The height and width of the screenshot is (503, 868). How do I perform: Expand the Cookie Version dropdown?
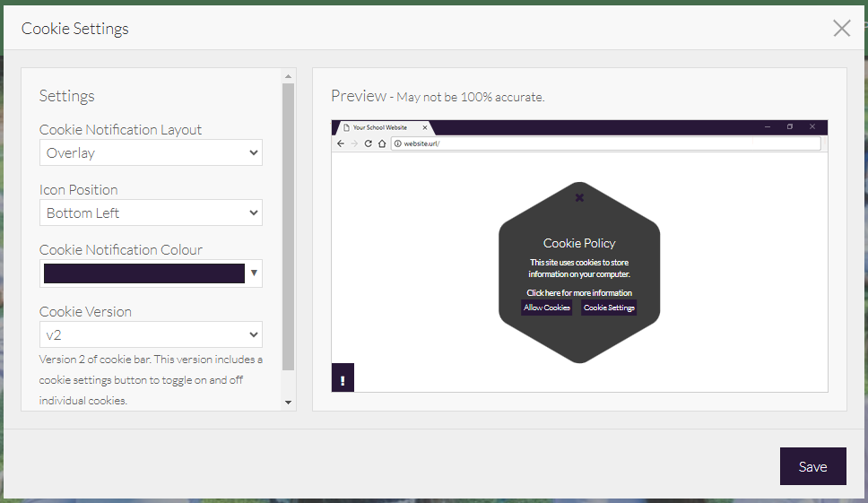pos(151,335)
